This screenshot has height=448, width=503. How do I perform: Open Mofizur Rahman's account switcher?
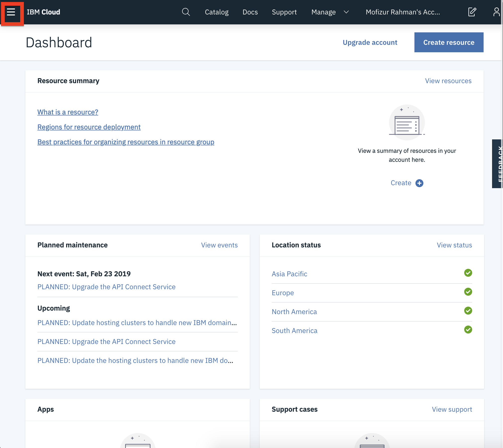point(403,12)
